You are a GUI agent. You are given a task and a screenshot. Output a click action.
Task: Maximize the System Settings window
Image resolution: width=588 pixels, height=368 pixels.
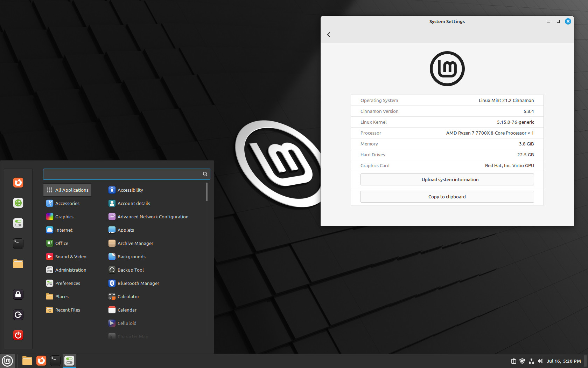(558, 21)
